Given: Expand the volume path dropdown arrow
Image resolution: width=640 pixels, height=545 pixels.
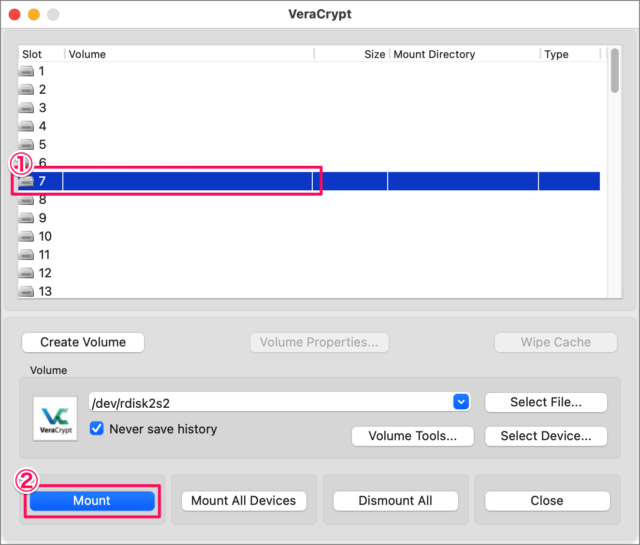Looking at the screenshot, I should pos(461,402).
